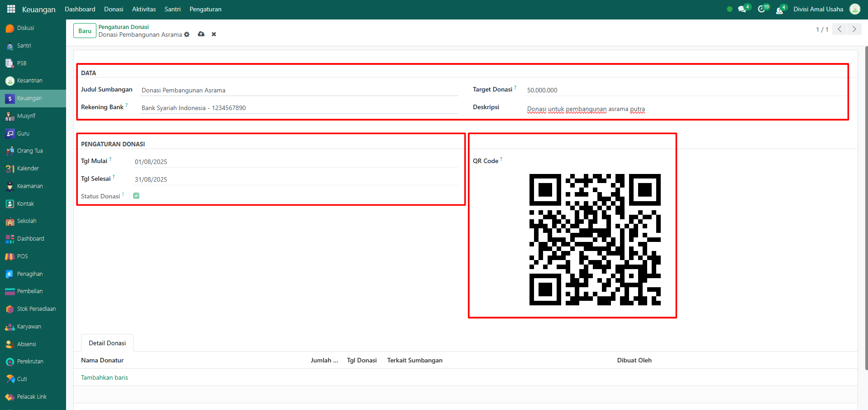
Task: Click Tambahkan baris link
Action: [x=105, y=377]
